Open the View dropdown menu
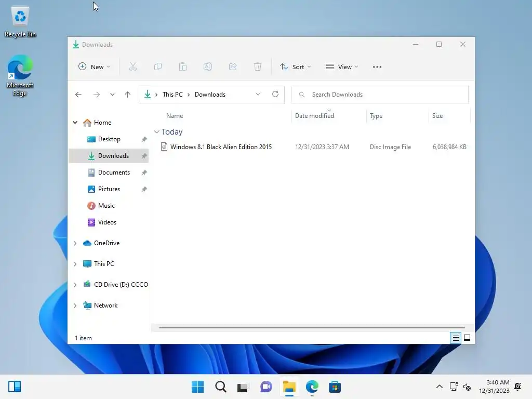This screenshot has width=532, height=399. point(342,67)
